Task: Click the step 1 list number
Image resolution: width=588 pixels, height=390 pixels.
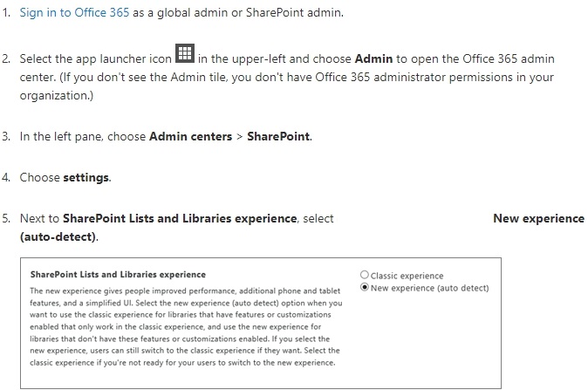Action: click(7, 13)
